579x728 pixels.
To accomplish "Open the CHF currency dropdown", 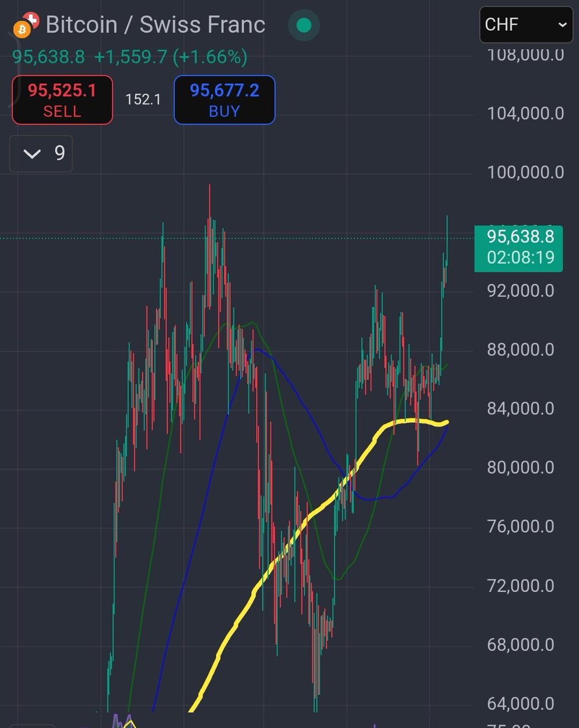I will pos(526,25).
